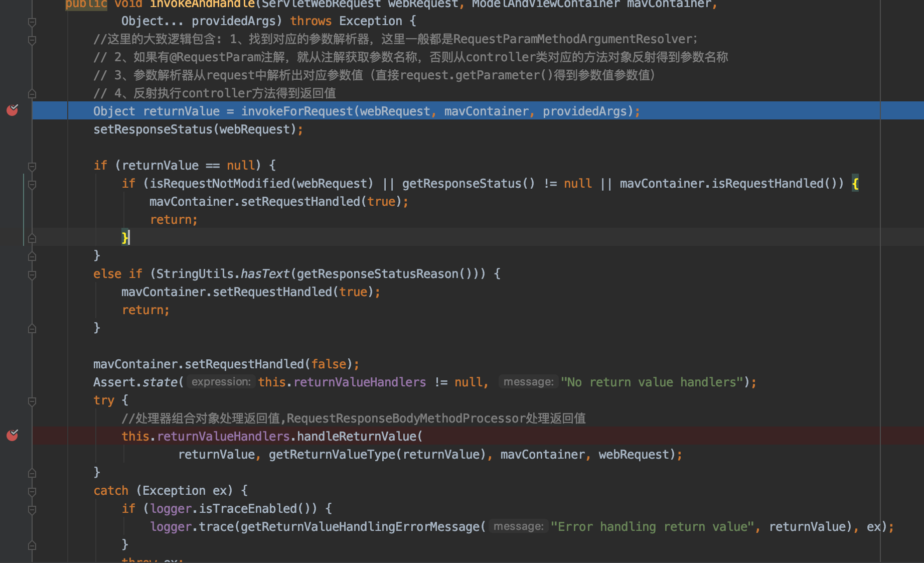Click the "No return value handlers" string
The height and width of the screenshot is (563, 924).
coord(652,382)
